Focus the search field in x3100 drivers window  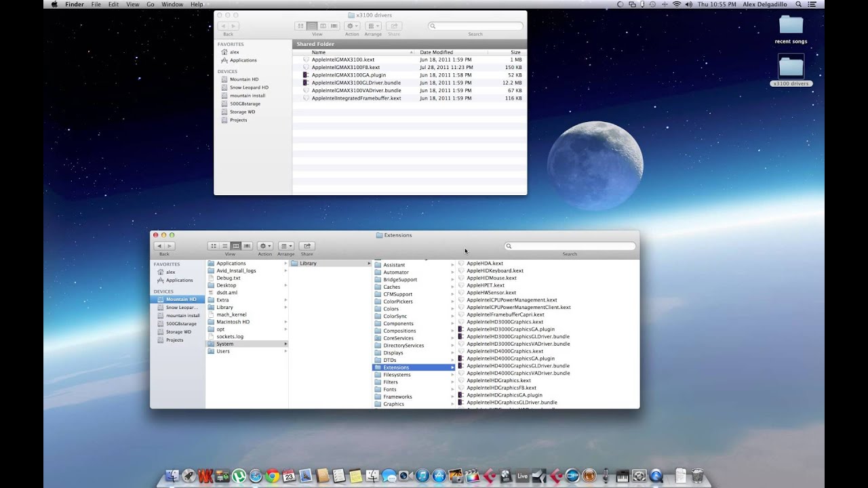click(475, 26)
